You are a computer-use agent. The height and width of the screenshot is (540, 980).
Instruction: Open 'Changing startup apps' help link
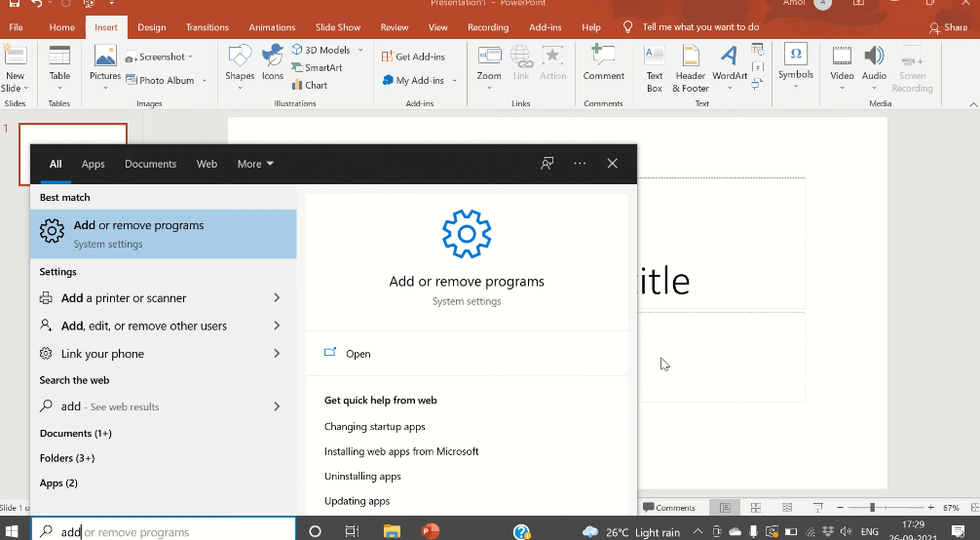tap(374, 426)
